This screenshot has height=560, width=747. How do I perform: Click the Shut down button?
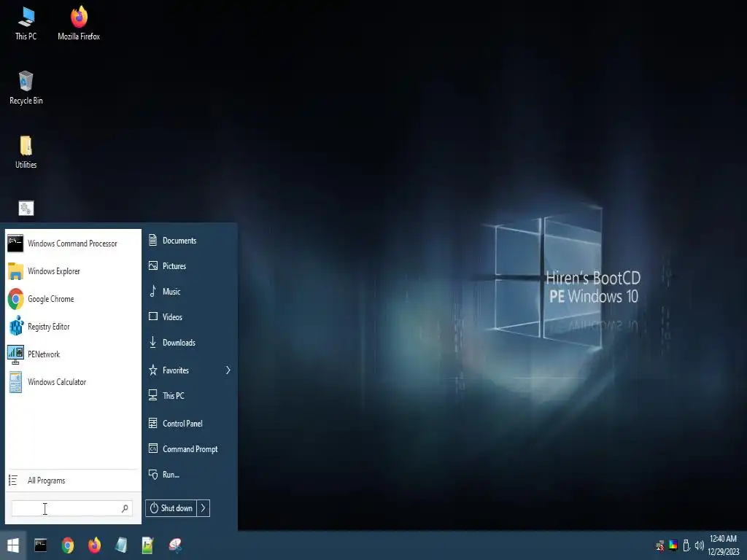click(x=171, y=508)
